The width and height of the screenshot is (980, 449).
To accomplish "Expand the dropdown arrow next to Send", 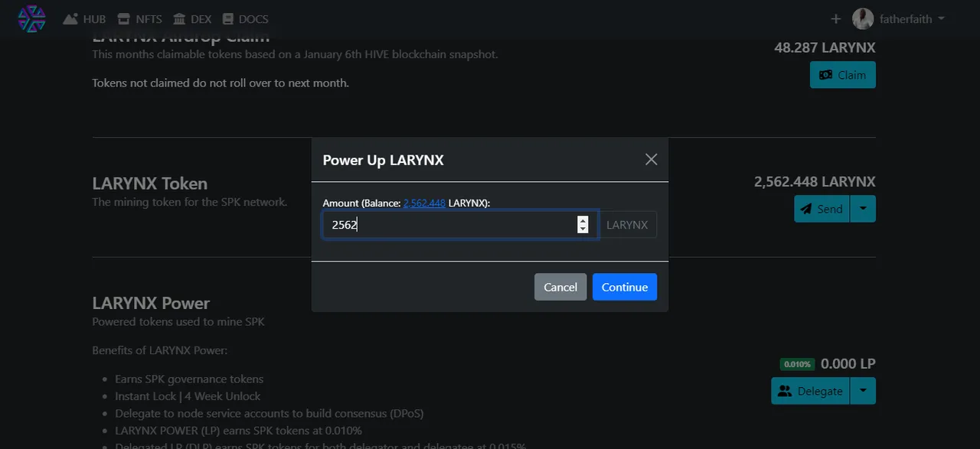I will pos(863,209).
